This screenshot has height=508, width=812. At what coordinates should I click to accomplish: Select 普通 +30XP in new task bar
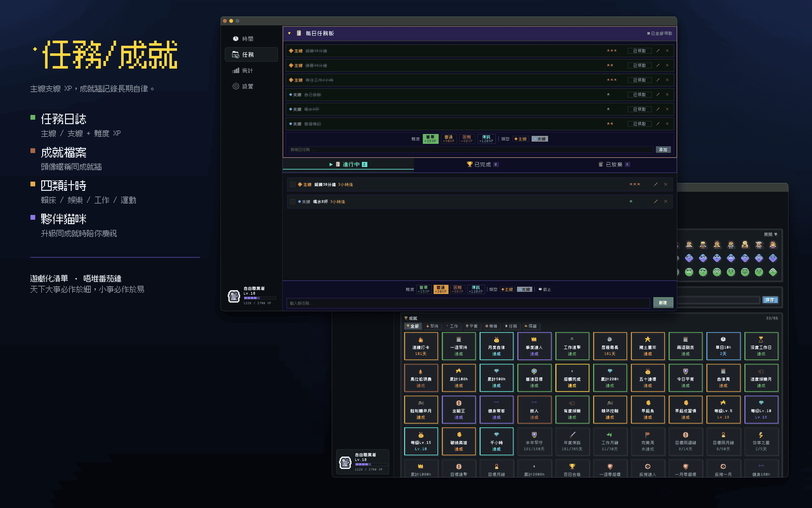(441, 289)
